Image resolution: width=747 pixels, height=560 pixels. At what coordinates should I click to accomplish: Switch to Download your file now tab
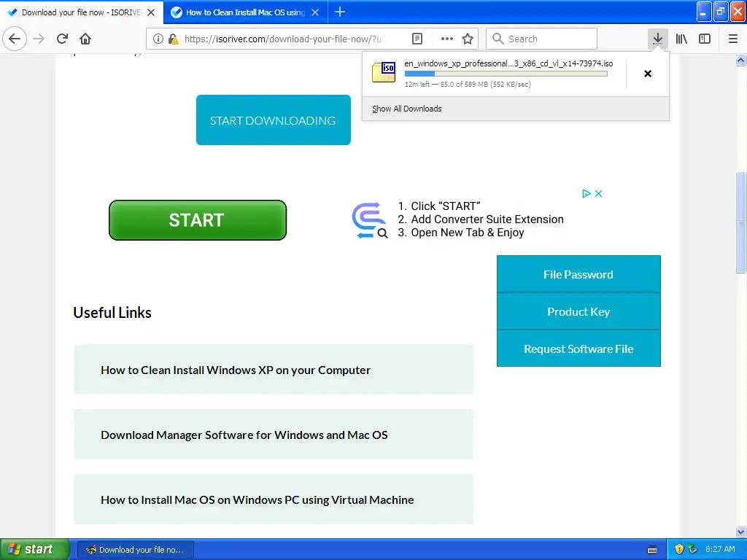click(x=81, y=12)
